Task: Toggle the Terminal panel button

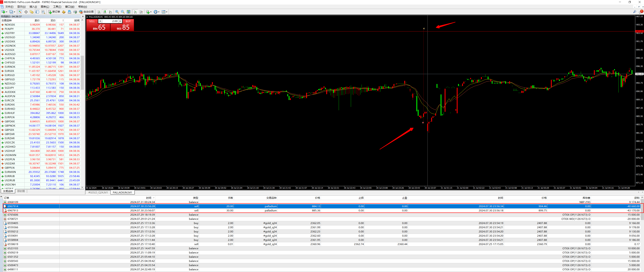Action: point(37,12)
